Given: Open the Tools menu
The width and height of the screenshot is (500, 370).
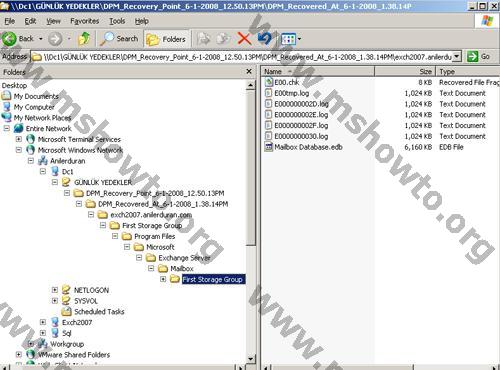Looking at the screenshot, I should 117,21.
